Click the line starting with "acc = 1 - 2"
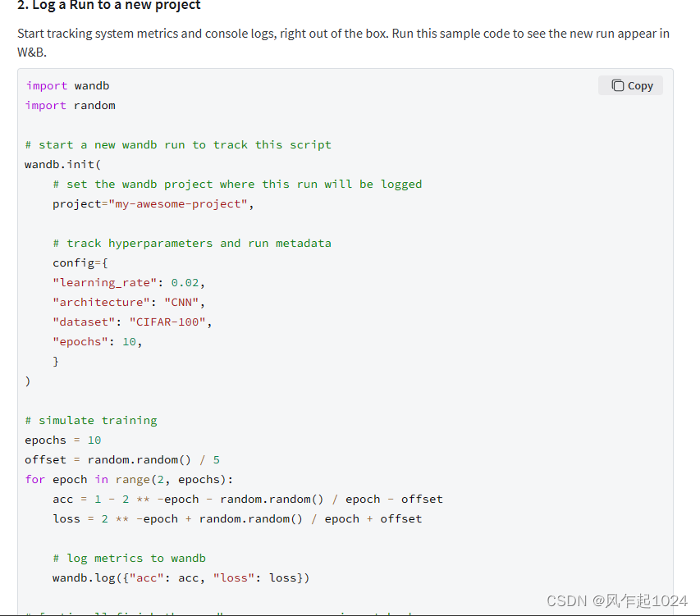Viewport: 700px width, 616px height. click(248, 500)
